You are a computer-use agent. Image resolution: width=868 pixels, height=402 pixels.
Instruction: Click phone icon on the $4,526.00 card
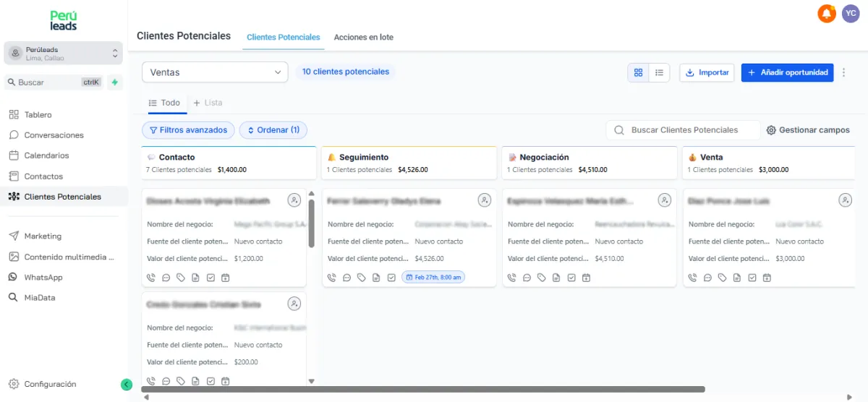click(331, 277)
